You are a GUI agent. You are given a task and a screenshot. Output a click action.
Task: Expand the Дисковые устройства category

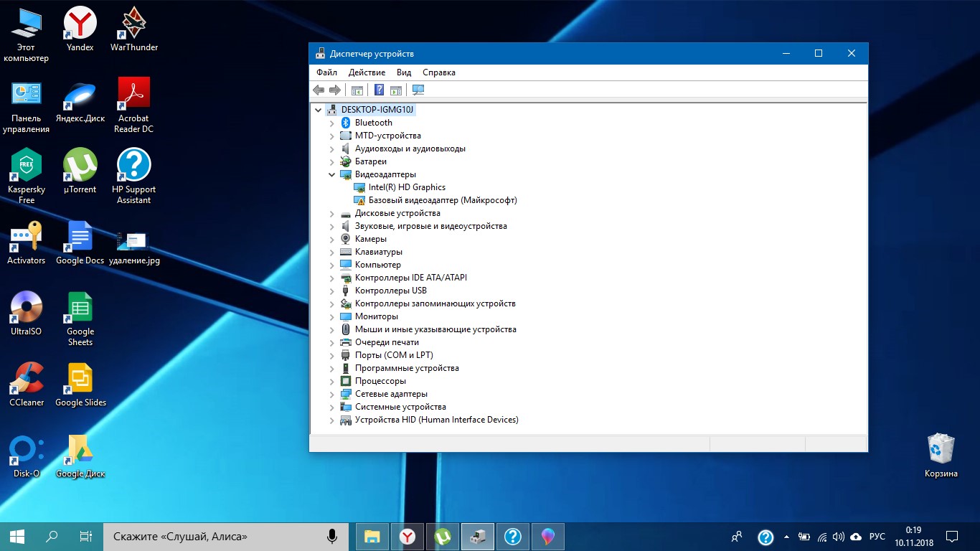pyautogui.click(x=332, y=213)
